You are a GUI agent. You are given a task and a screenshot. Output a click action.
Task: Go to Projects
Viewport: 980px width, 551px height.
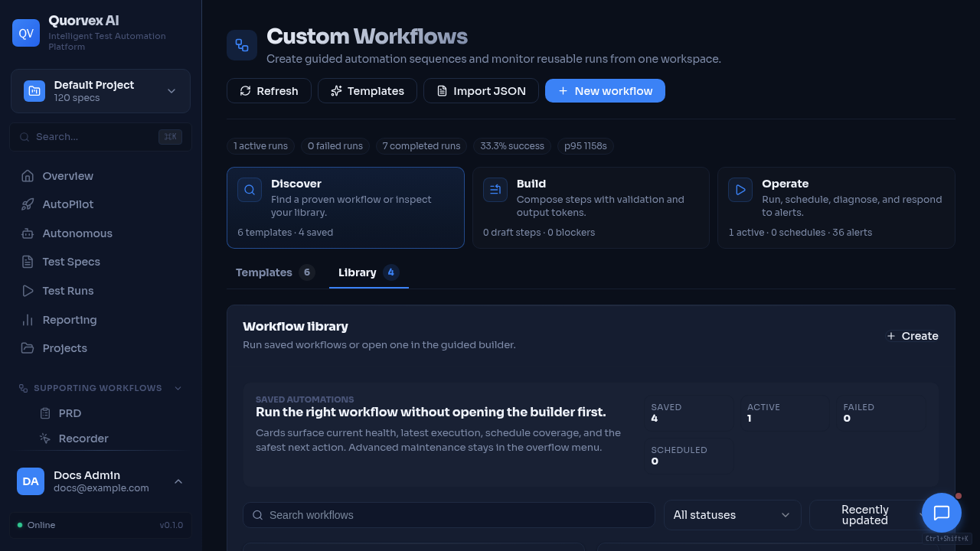pyautogui.click(x=100, y=348)
